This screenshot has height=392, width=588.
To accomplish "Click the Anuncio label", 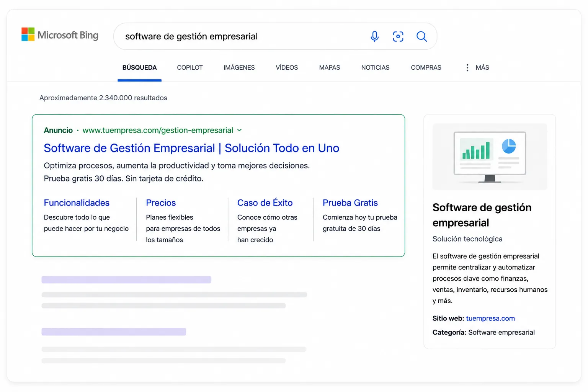I will (x=58, y=130).
